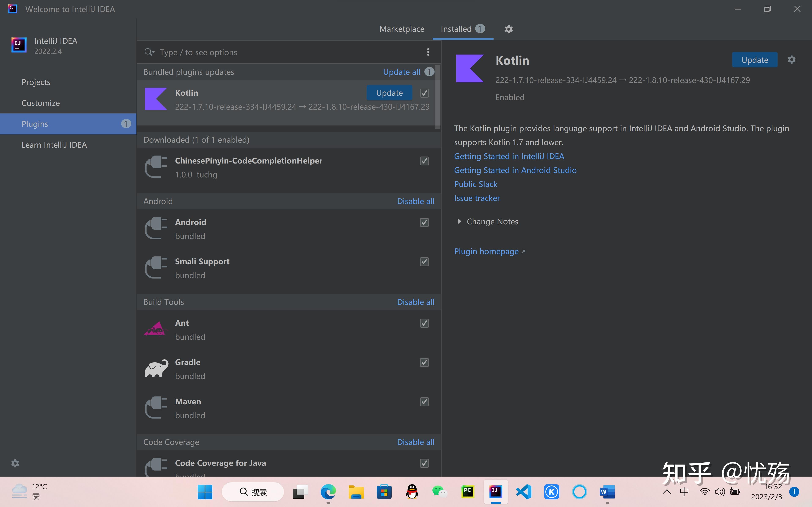Open Kotlin plugin details gear menu
Image resolution: width=812 pixels, height=507 pixels.
[791, 60]
